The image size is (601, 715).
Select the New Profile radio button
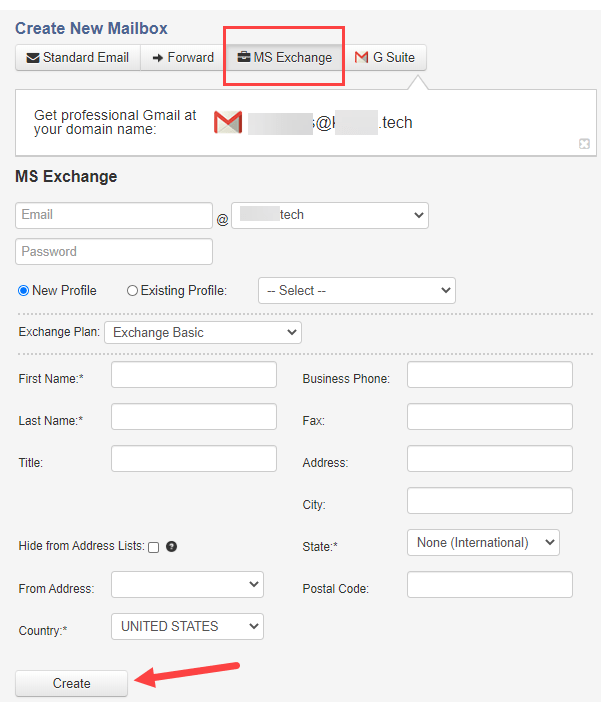click(x=23, y=290)
